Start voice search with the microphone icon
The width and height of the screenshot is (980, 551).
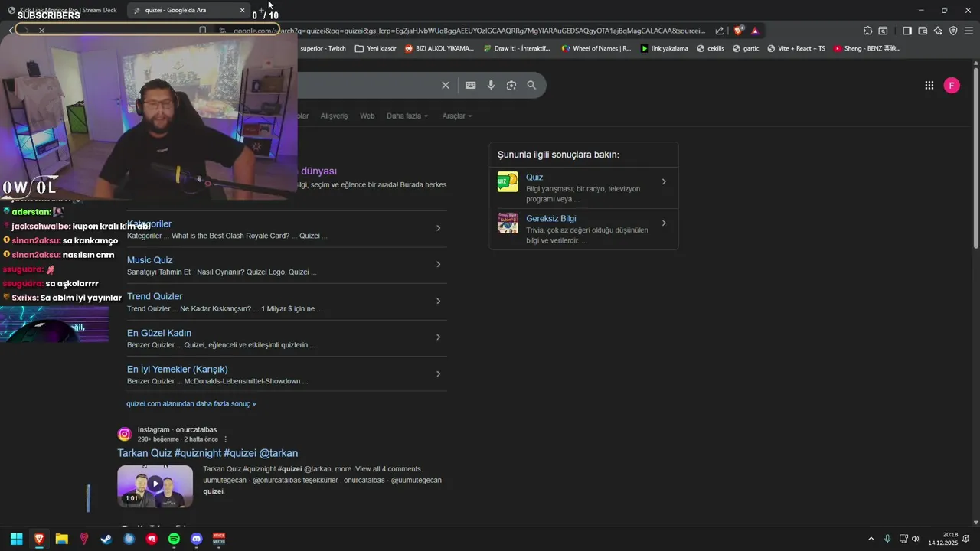pos(491,85)
